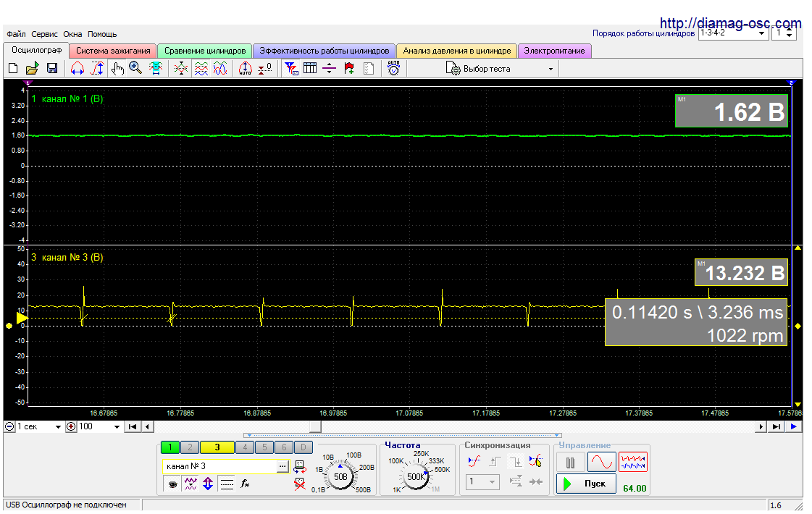
Task: Open the Окна menu
Action: (72, 34)
